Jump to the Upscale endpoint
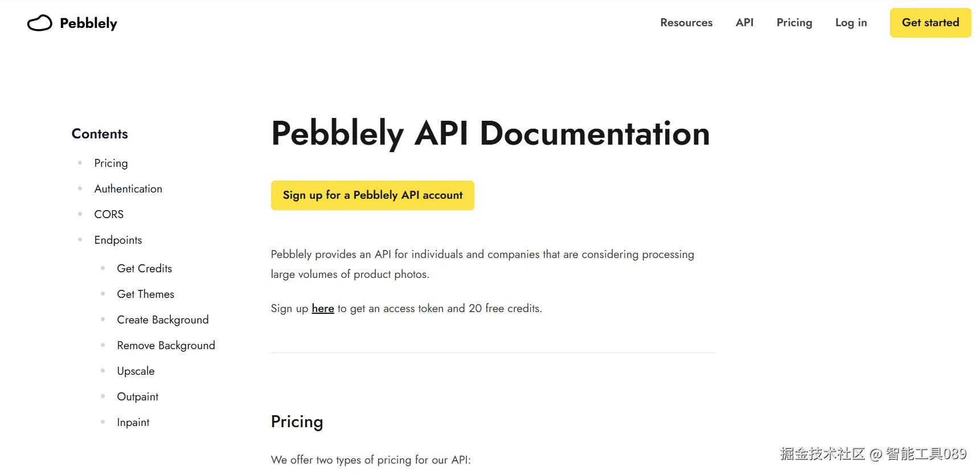Image resolution: width=980 pixels, height=475 pixels. tap(136, 371)
